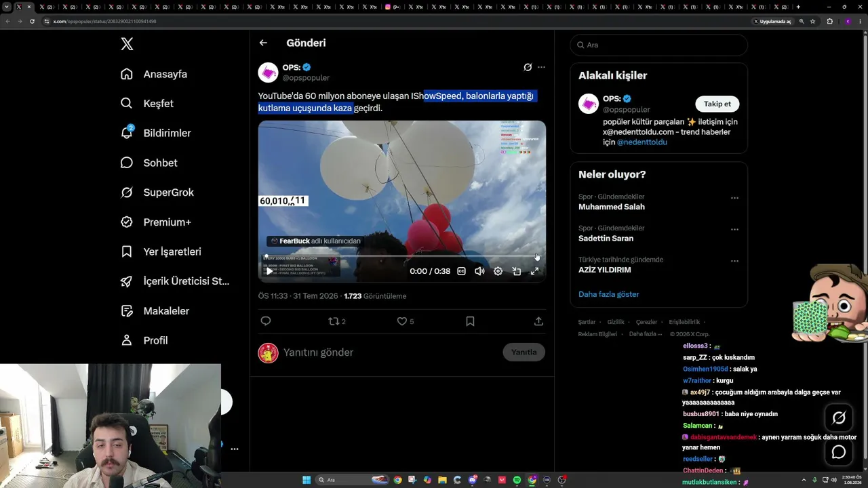This screenshot has height=488, width=868.
Task: Click the Grok icon on the post
Action: click(x=528, y=67)
